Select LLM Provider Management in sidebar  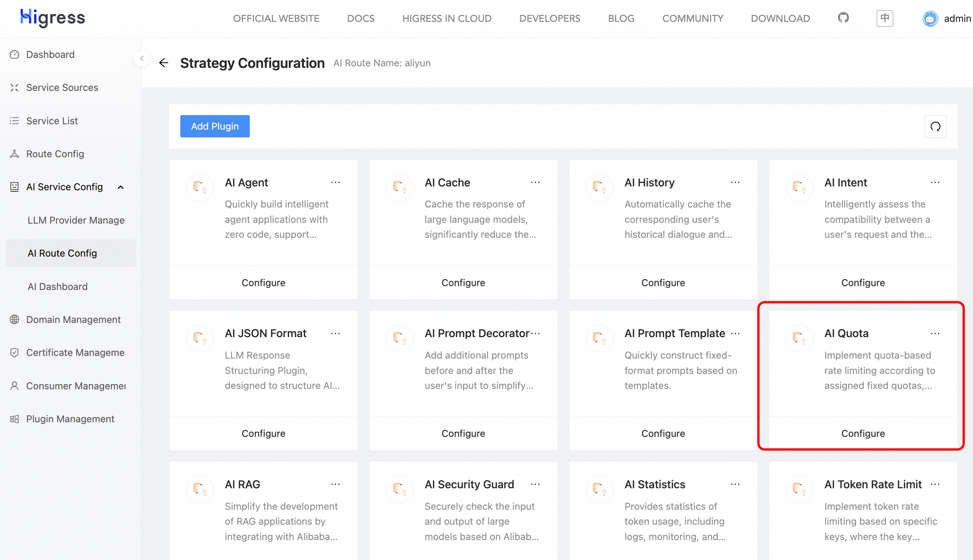point(76,220)
